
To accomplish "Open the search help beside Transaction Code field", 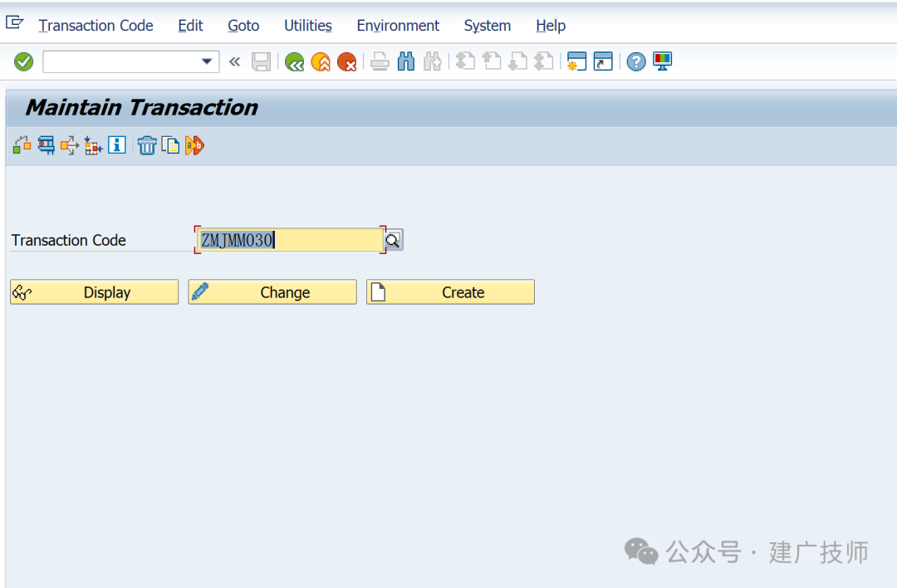I will pos(393,240).
